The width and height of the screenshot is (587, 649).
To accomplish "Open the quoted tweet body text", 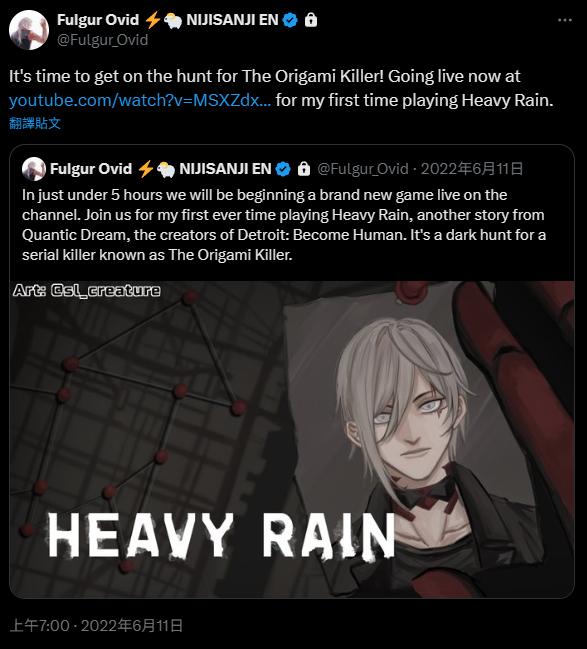I will pos(284,225).
